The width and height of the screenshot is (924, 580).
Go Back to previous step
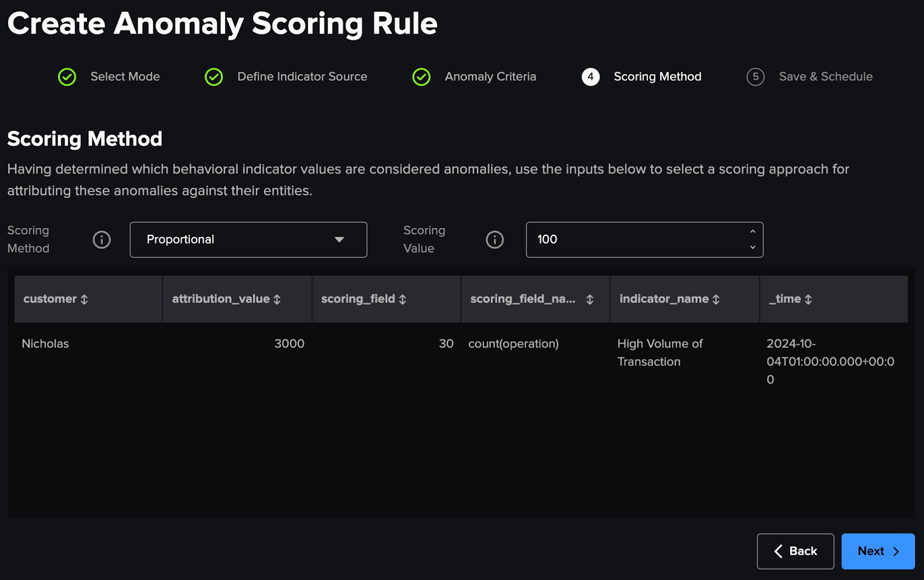click(795, 551)
